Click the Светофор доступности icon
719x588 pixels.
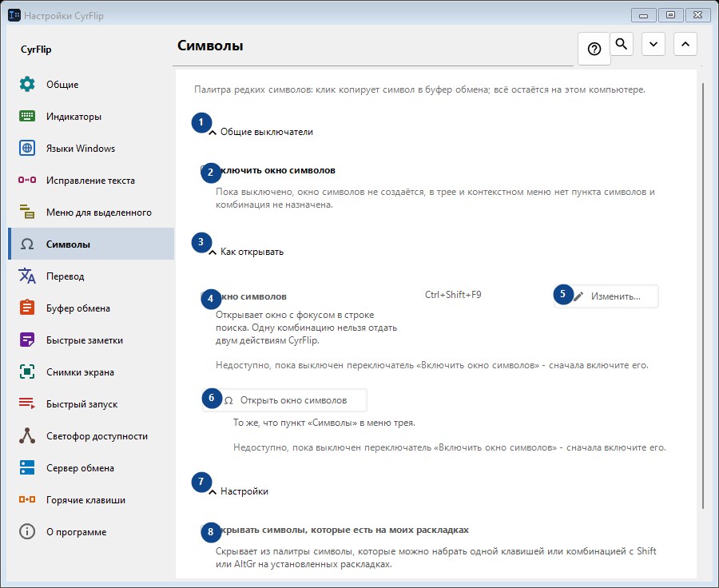[27, 435]
